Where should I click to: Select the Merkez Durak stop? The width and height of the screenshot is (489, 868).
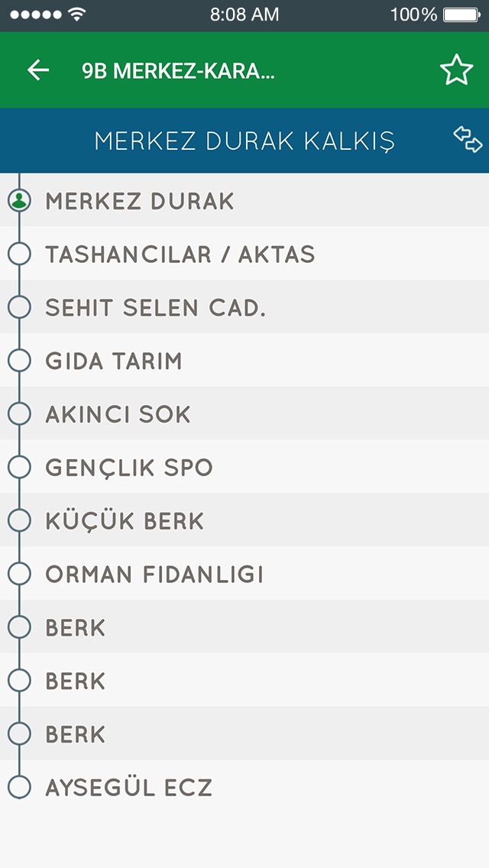tap(140, 201)
